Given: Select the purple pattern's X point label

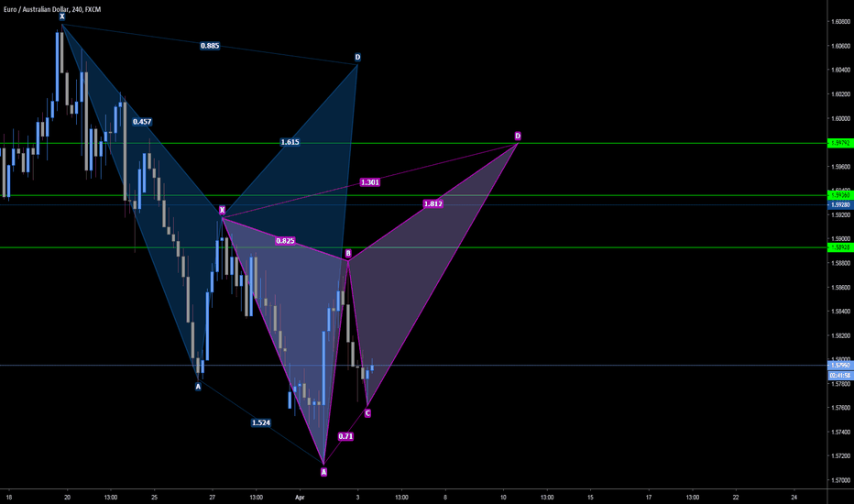Looking at the screenshot, I should (222, 210).
